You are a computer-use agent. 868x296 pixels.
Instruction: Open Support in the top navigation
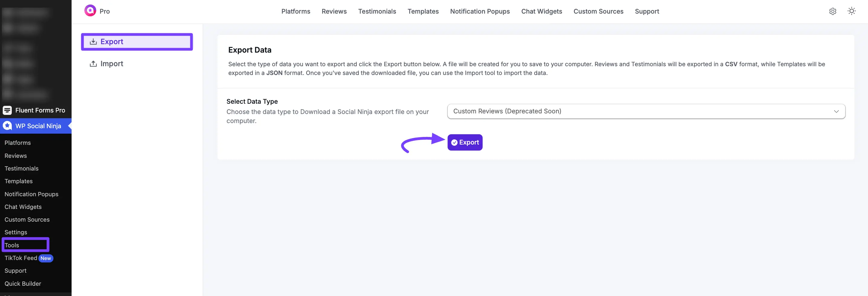tap(647, 11)
